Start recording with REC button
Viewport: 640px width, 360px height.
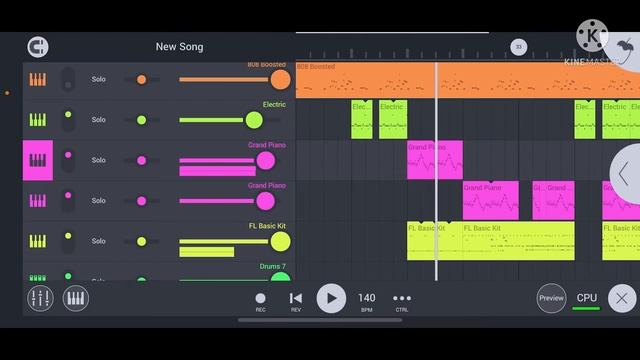[260, 302]
